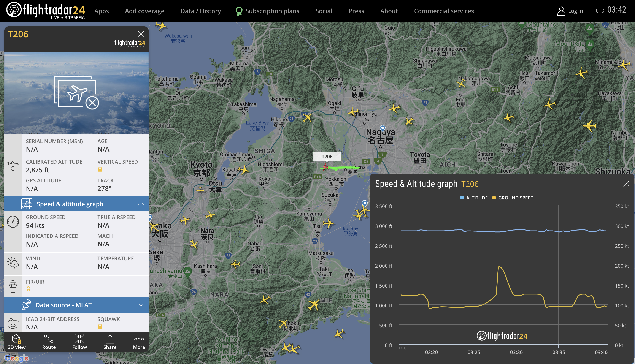Image resolution: width=635 pixels, height=364 pixels.
Task: Click the Log in link
Action: (575, 11)
